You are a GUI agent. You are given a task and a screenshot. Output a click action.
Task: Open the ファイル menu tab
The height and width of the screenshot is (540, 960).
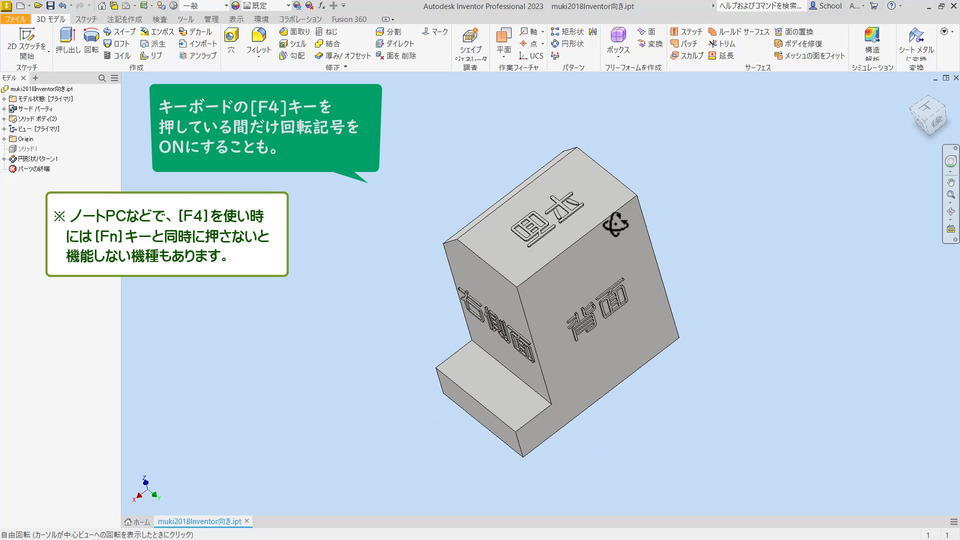click(x=16, y=19)
